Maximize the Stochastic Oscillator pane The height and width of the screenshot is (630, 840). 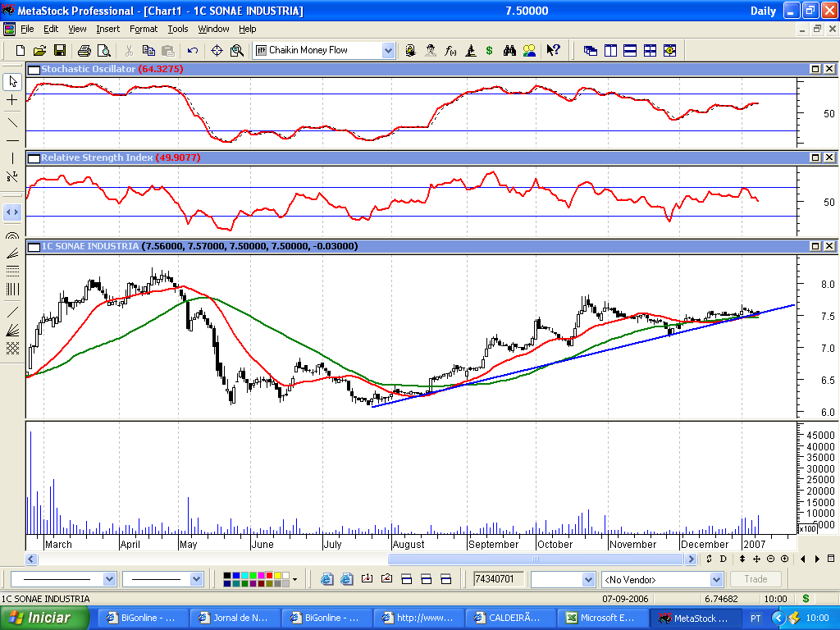[815, 70]
